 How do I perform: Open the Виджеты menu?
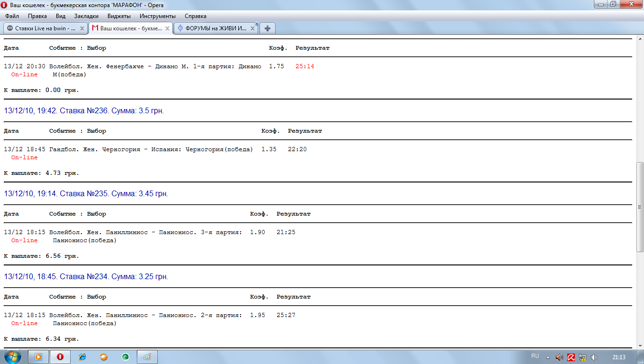pyautogui.click(x=118, y=16)
